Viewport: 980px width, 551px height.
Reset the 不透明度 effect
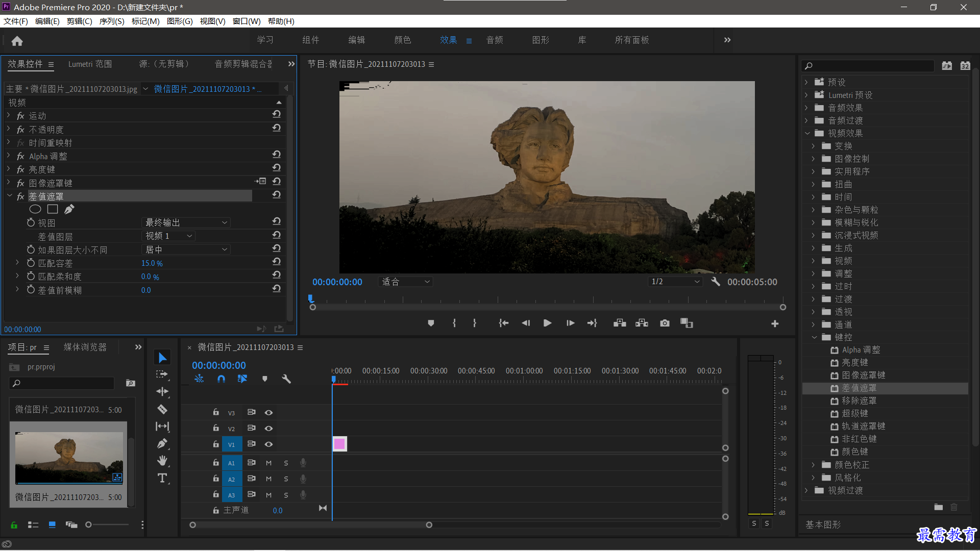(276, 129)
